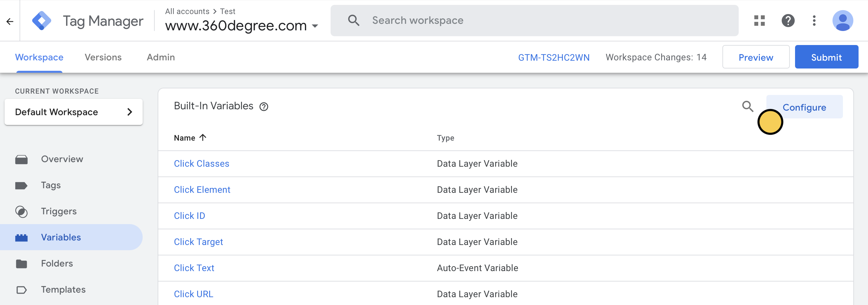The width and height of the screenshot is (868, 305).
Task: Click the Variables brick icon
Action: click(x=21, y=237)
